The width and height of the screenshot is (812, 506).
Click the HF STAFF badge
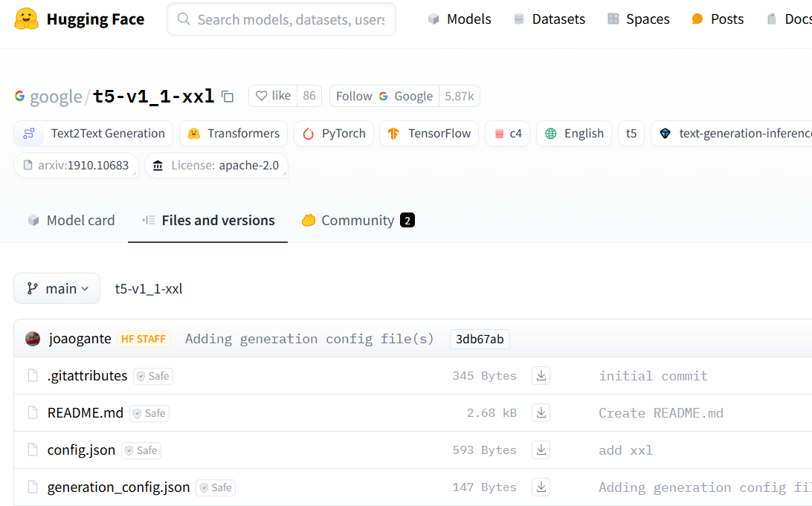[144, 339]
